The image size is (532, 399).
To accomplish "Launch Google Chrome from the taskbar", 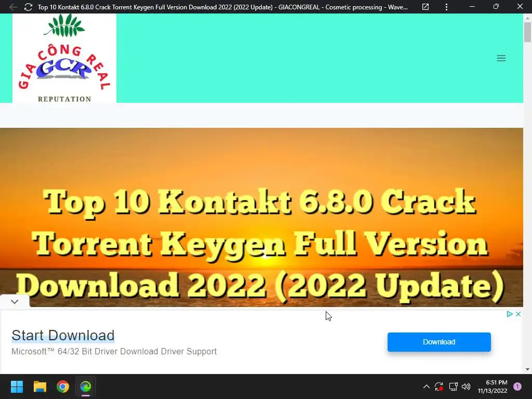I will pyautogui.click(x=63, y=387).
